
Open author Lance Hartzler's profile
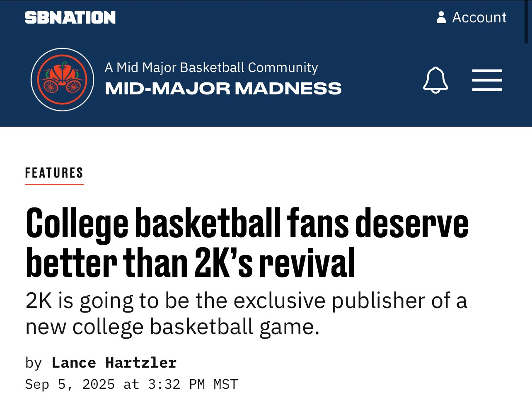(114, 363)
